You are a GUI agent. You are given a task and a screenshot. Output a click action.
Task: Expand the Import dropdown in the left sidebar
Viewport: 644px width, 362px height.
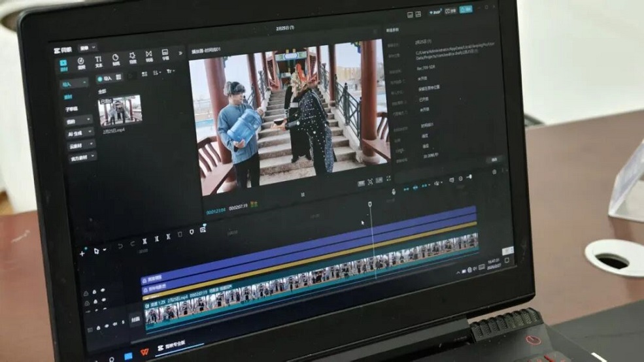pos(74,84)
